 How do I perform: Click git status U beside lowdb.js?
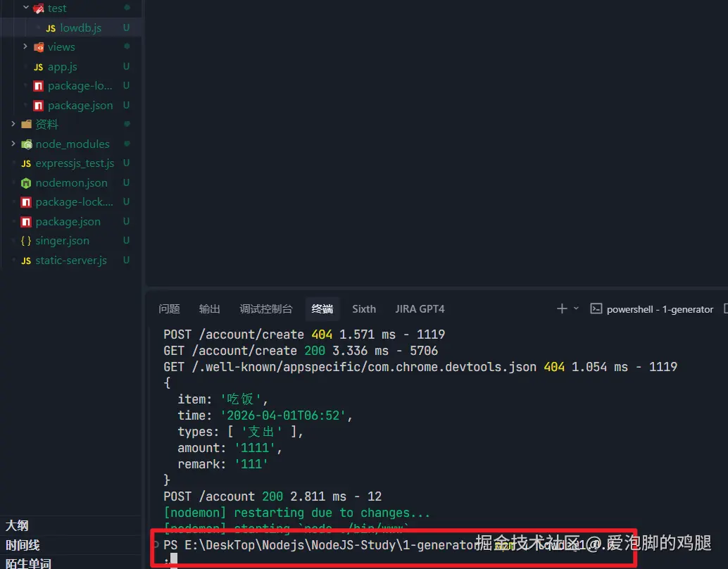click(x=126, y=28)
